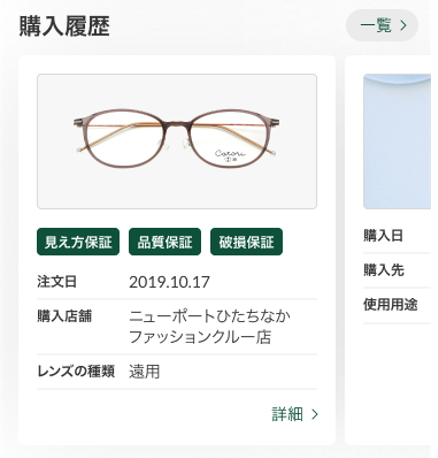Click the 購入先 row in second card

coord(397,270)
